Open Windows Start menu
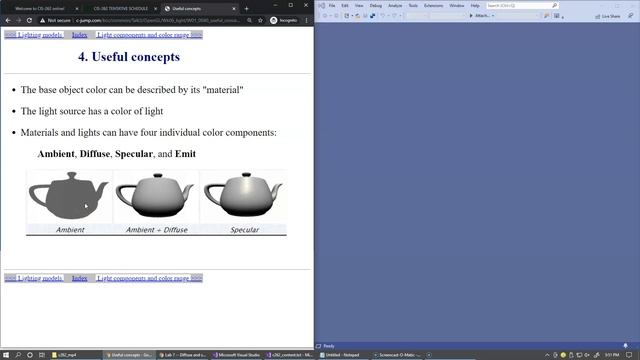The width and height of the screenshot is (640, 360). pyautogui.click(x=6, y=355)
